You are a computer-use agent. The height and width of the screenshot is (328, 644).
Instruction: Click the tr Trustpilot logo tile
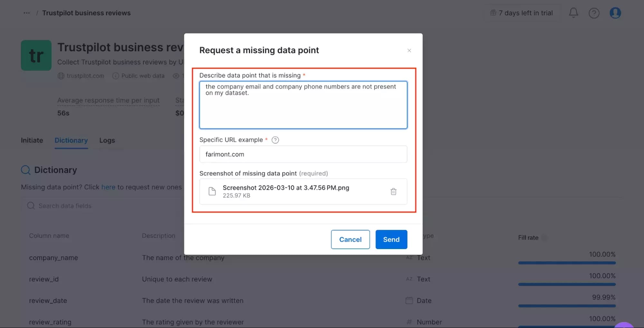click(36, 55)
